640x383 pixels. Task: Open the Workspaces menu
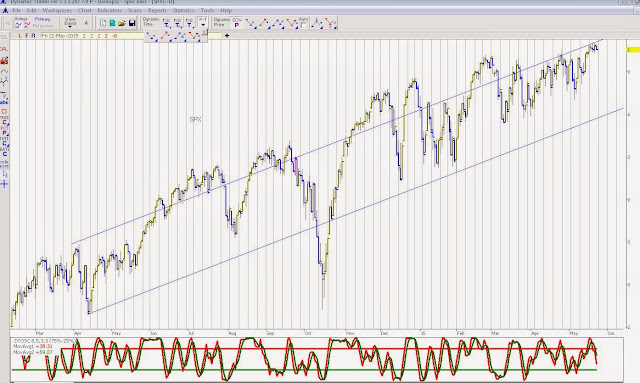coord(57,10)
